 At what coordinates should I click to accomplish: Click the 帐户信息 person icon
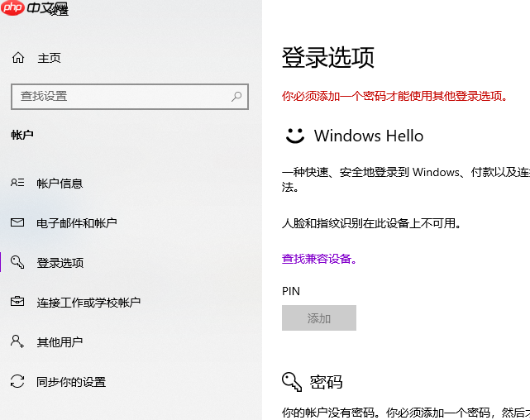(x=17, y=183)
